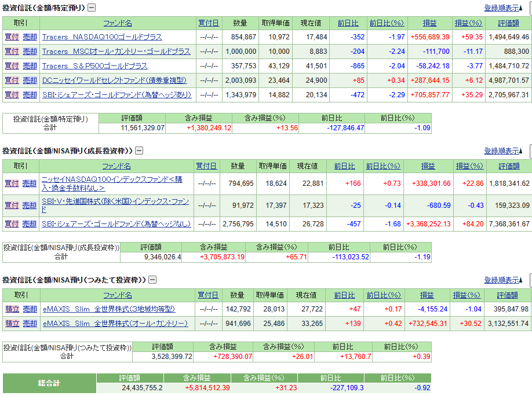Click 買付 for ニッセイNASDAQ100インデックスファンド
532x396 pixels.
coord(12,184)
